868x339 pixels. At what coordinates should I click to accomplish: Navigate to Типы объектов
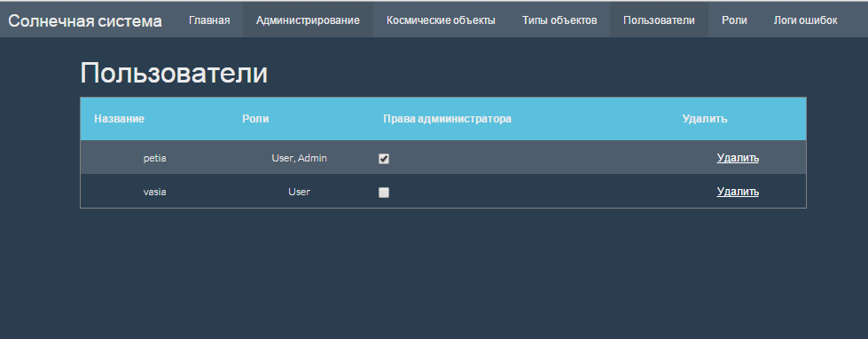(559, 20)
